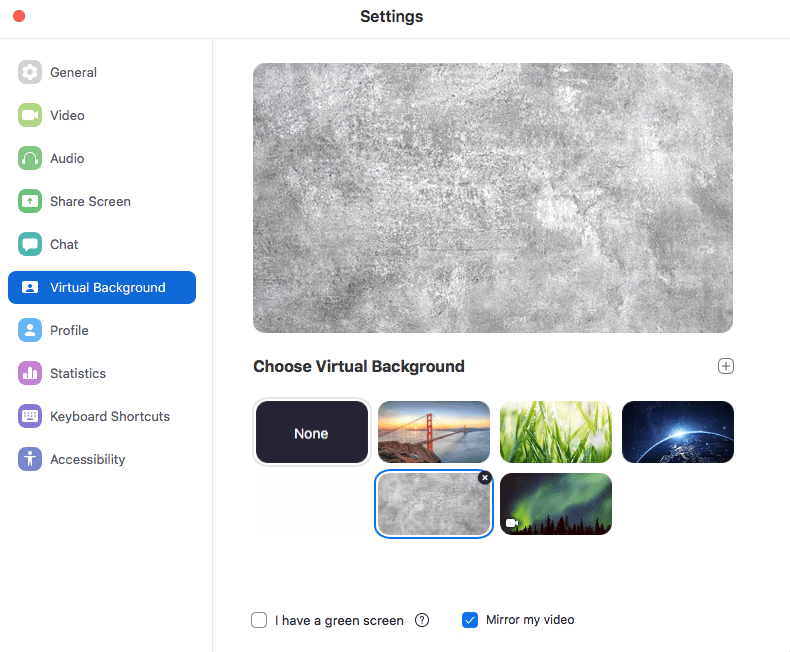This screenshot has height=652, width=790.
Task: Uncheck Mirror my video
Action: tap(470, 620)
